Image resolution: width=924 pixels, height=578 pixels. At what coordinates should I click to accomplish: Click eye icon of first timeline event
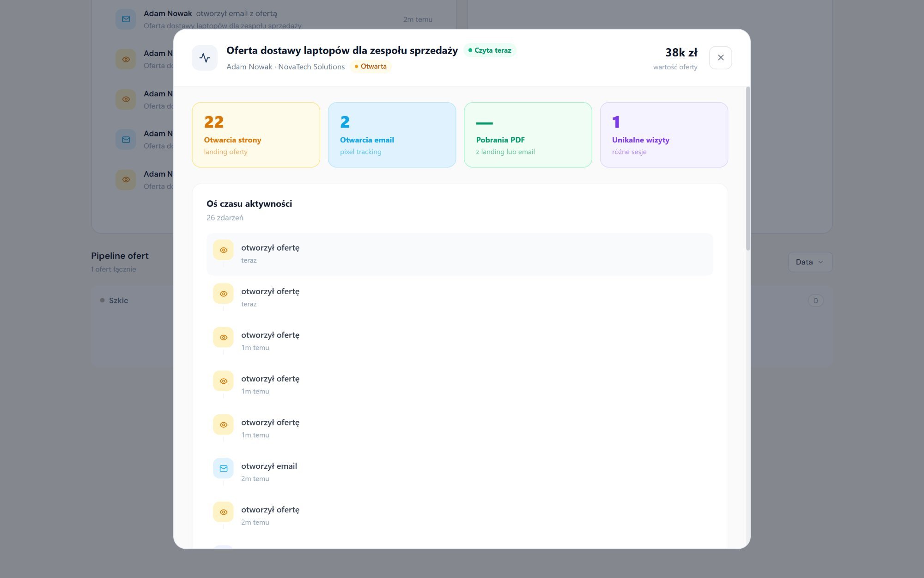[x=223, y=250]
